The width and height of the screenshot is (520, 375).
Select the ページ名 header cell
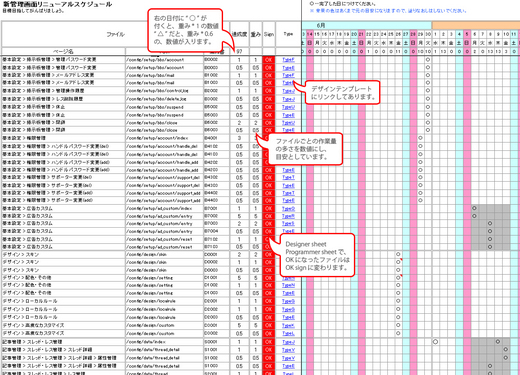point(63,51)
